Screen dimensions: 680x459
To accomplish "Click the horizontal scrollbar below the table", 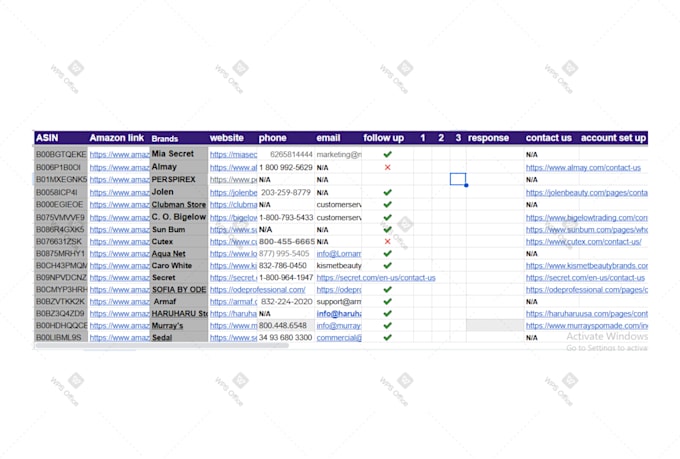I will (x=162, y=346).
